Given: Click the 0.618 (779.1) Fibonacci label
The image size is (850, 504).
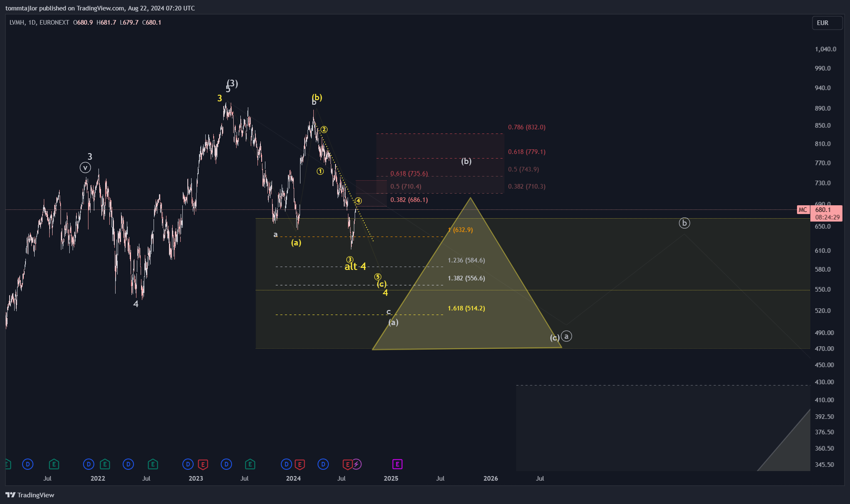Looking at the screenshot, I should pos(527,152).
